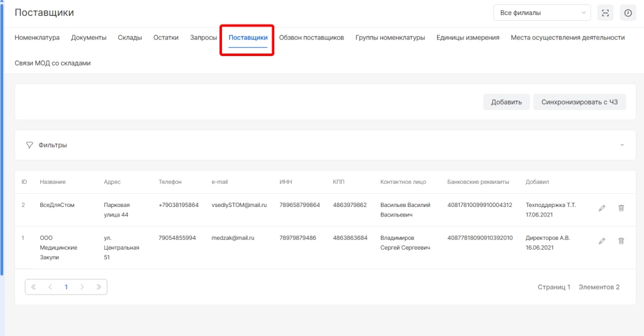The image size is (644, 336).
Task: Edit the ВсеДляСтом supplier row
Action: coord(602,208)
